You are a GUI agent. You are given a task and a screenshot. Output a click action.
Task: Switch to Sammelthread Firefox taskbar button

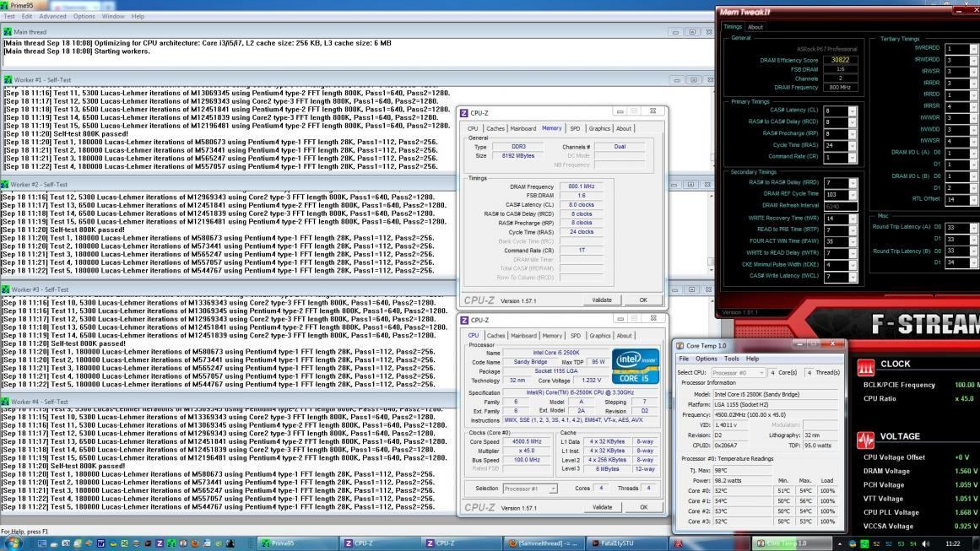(x=544, y=543)
